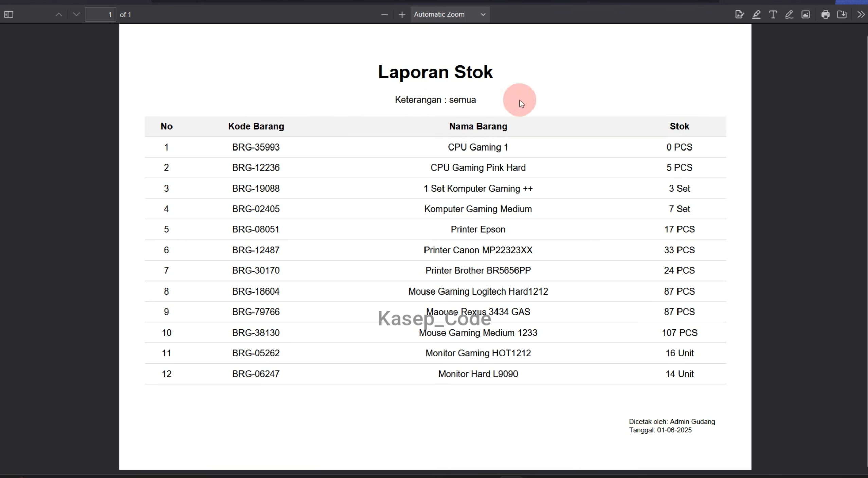Toggle the PDF viewer sidebar
Viewport: 868px width, 478px height.
coord(8,15)
